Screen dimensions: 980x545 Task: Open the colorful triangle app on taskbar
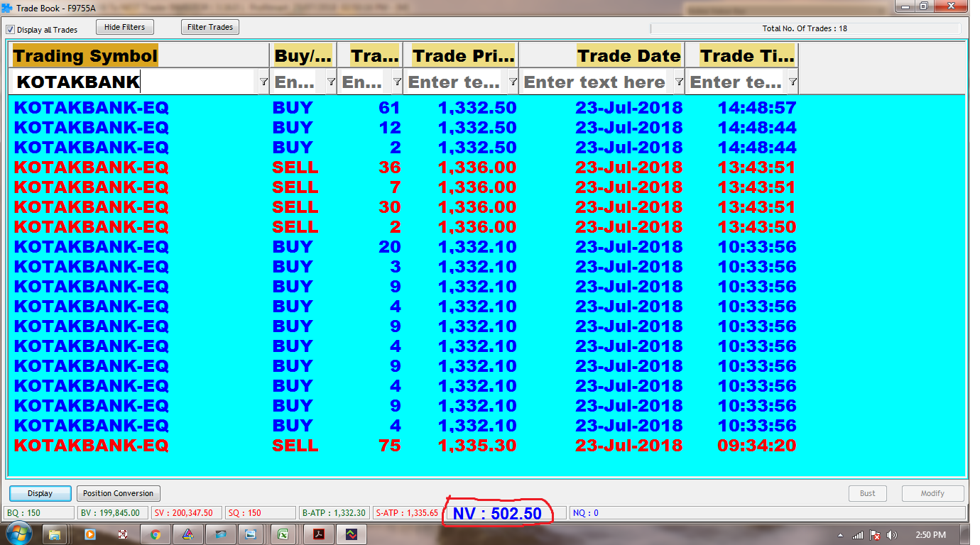coord(187,534)
